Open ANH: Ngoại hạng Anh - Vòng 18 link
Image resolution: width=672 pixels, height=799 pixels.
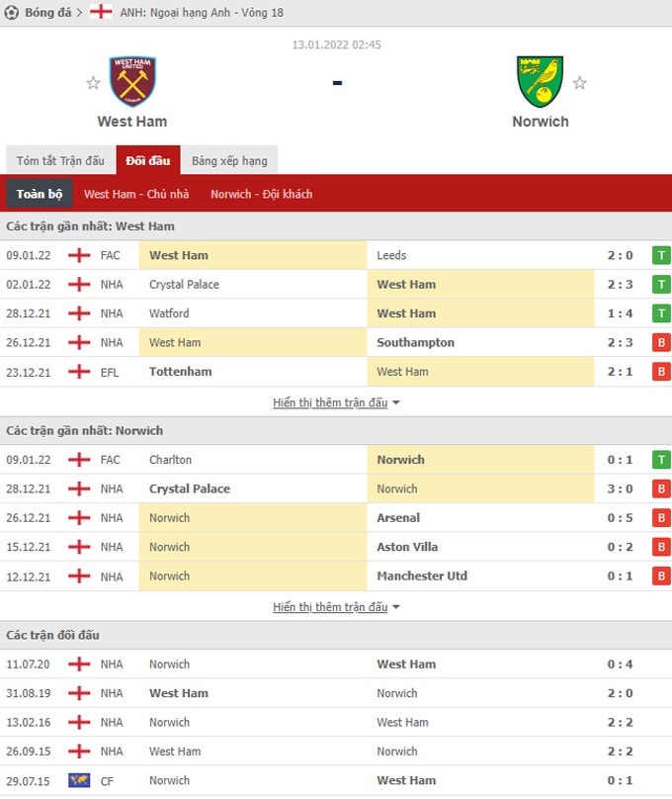coord(202,13)
